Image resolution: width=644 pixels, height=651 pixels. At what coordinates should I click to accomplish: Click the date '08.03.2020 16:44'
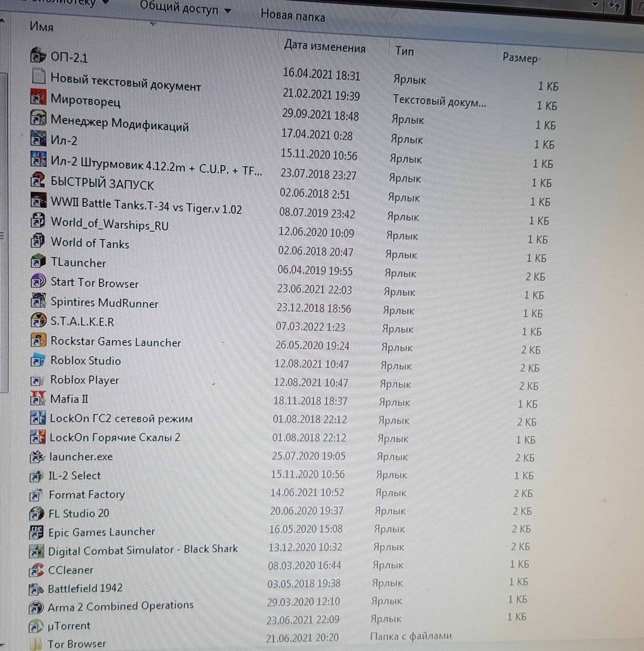(305, 565)
